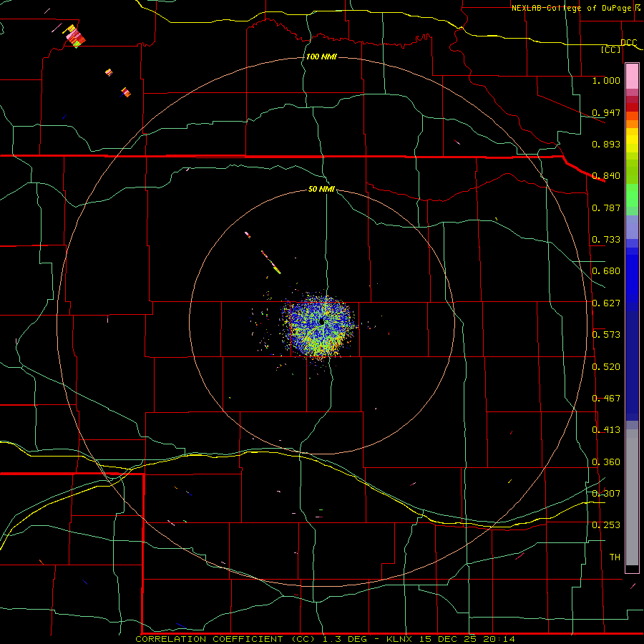Click the multicolored echo cluster at top-left
Image resolution: width=644 pixels, height=644 pixels.
point(75,36)
